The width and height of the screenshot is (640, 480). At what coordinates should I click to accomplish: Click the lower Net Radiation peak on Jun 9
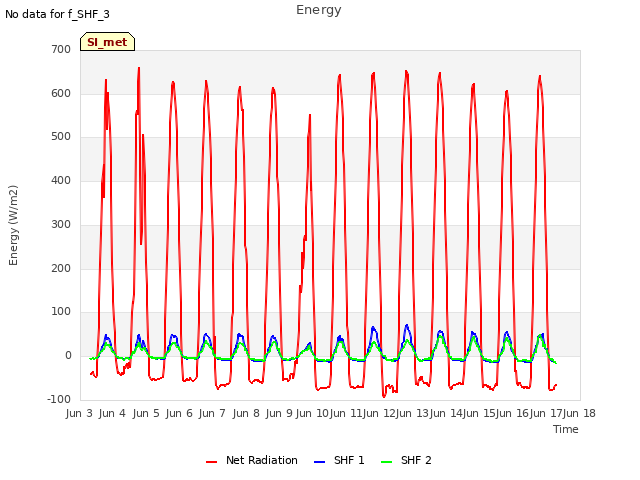[310, 115]
